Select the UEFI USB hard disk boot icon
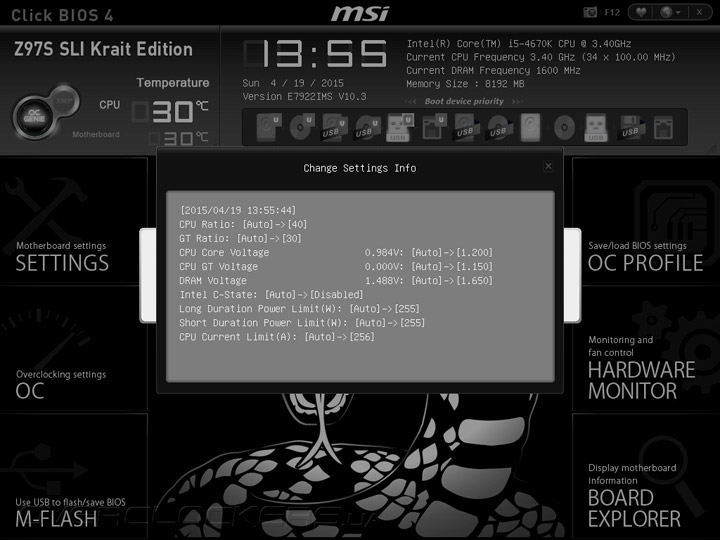 [334, 127]
